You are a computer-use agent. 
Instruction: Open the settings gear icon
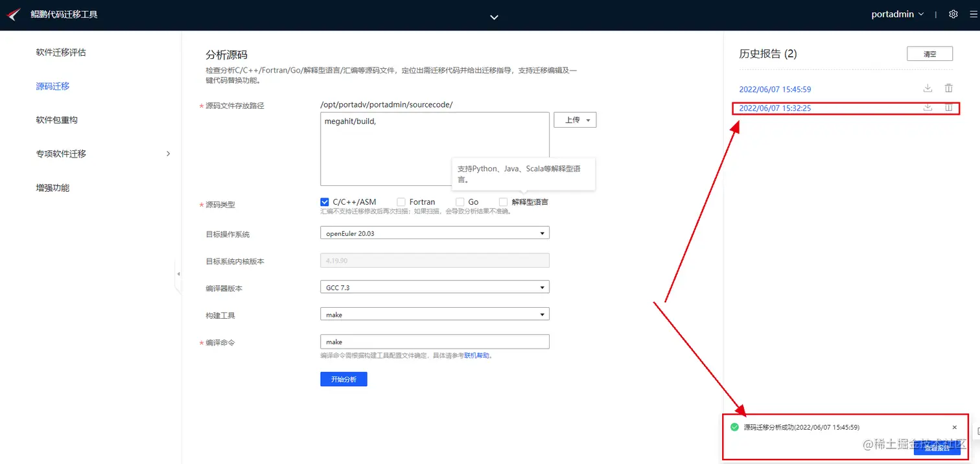click(953, 14)
